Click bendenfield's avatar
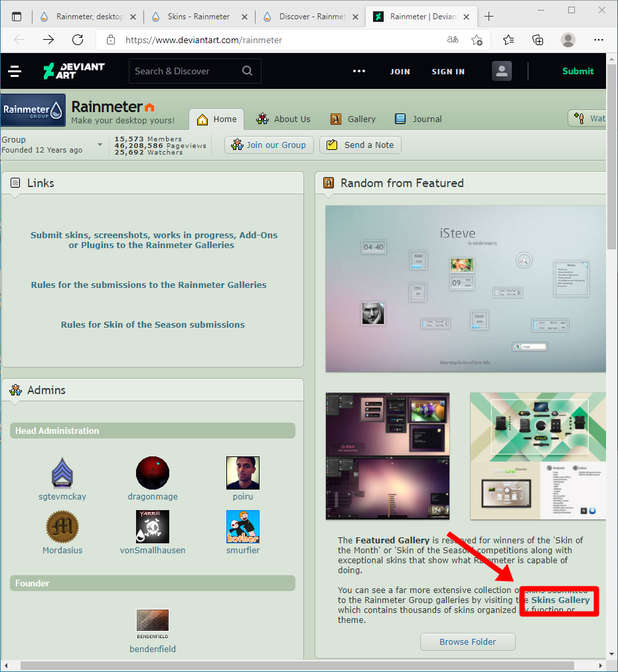618x672 pixels. click(x=153, y=624)
